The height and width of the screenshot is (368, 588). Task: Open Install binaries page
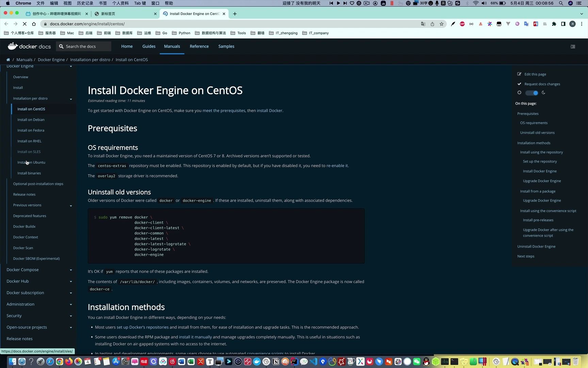click(29, 173)
